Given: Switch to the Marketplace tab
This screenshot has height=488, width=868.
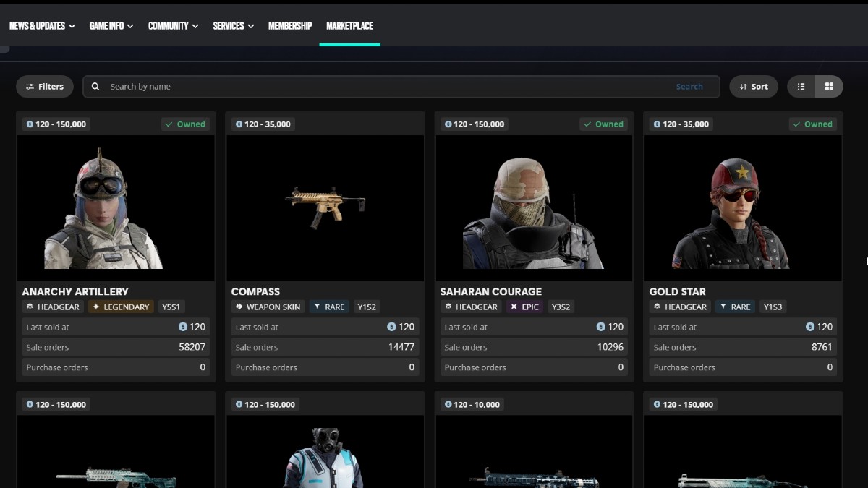Looking at the screenshot, I should [x=349, y=25].
